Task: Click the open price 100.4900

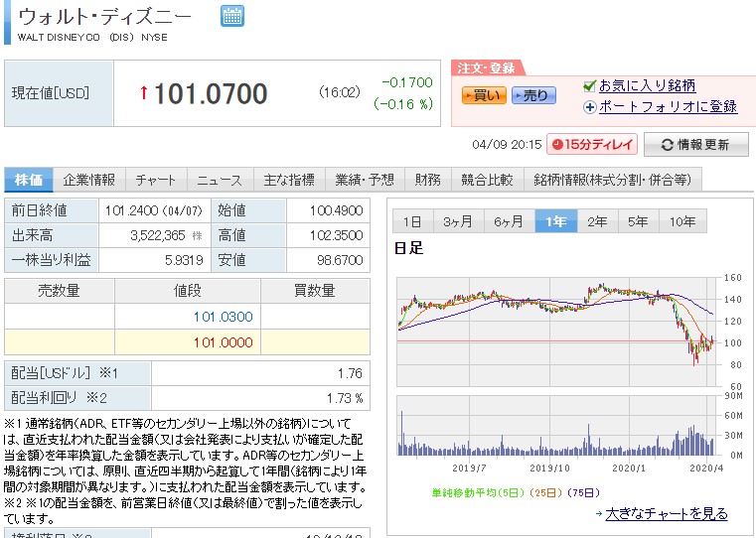Action: (336, 210)
